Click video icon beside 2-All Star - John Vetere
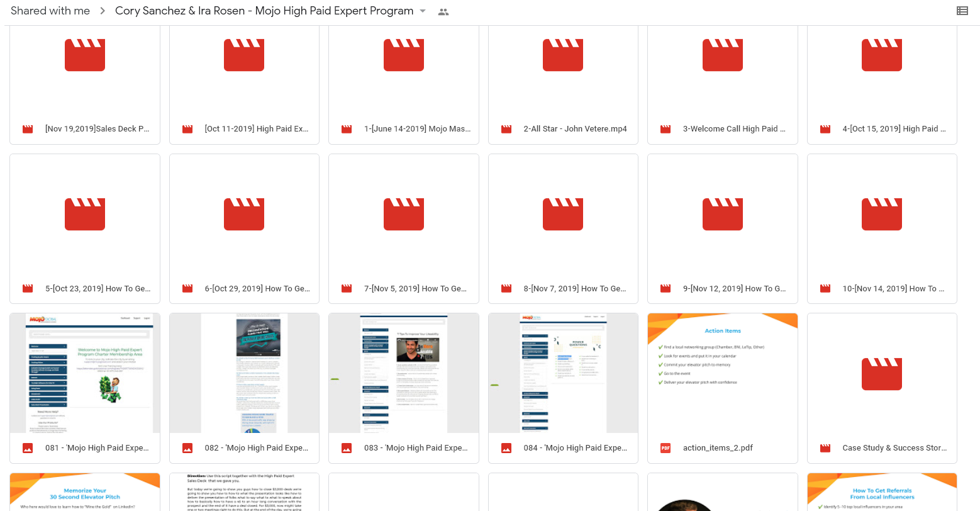The height and width of the screenshot is (511, 980). click(506, 129)
